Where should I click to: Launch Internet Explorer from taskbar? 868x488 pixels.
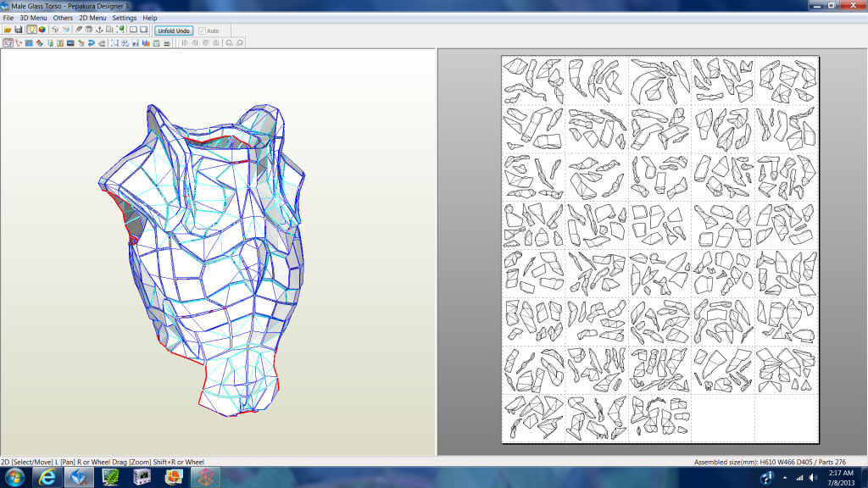click(47, 478)
